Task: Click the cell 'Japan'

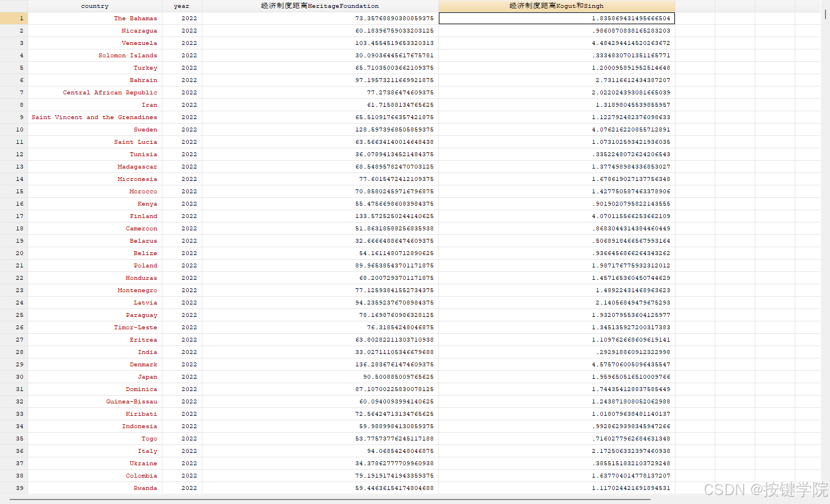Action: (x=95, y=377)
